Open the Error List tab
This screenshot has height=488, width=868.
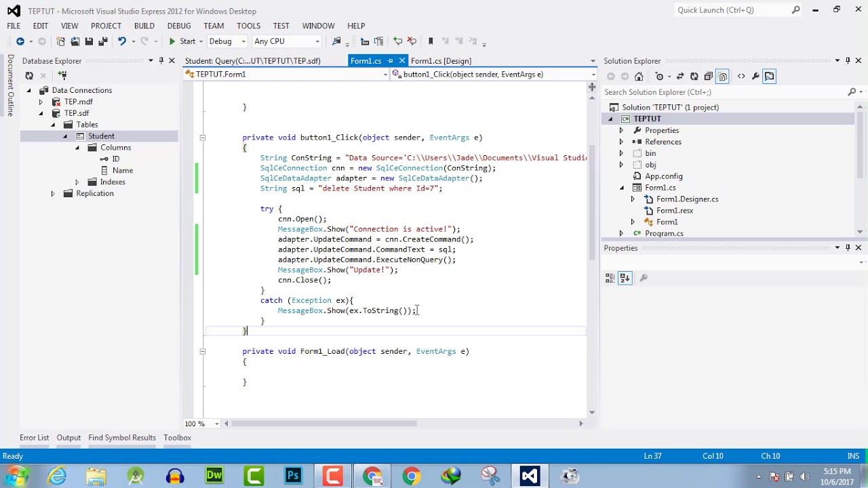(34, 438)
